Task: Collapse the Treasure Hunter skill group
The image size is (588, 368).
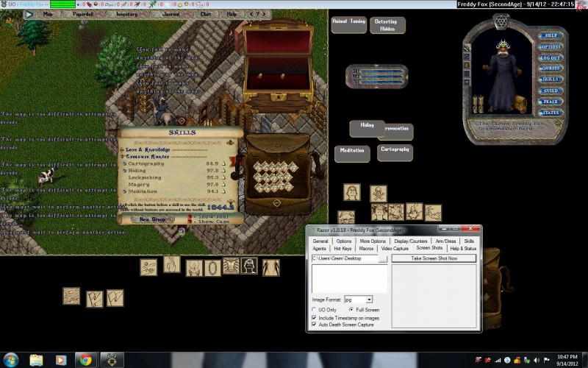Action: 121,157
